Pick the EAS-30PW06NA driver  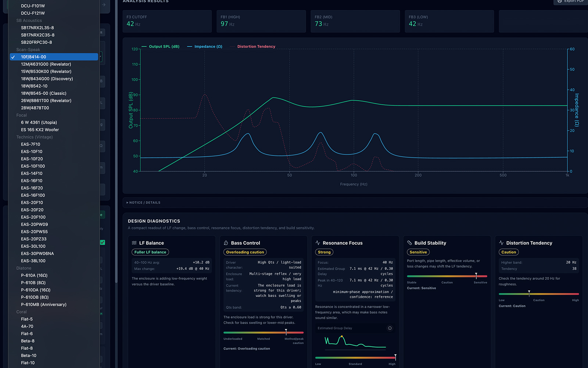(54, 254)
